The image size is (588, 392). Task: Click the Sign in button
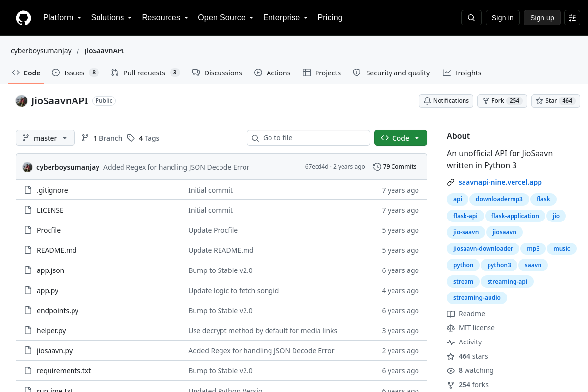pyautogui.click(x=502, y=18)
